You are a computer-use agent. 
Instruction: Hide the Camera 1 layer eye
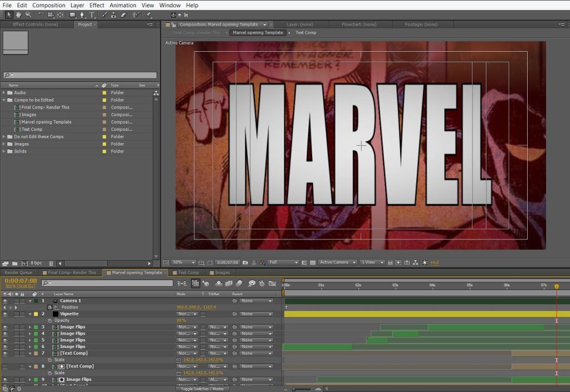5,301
